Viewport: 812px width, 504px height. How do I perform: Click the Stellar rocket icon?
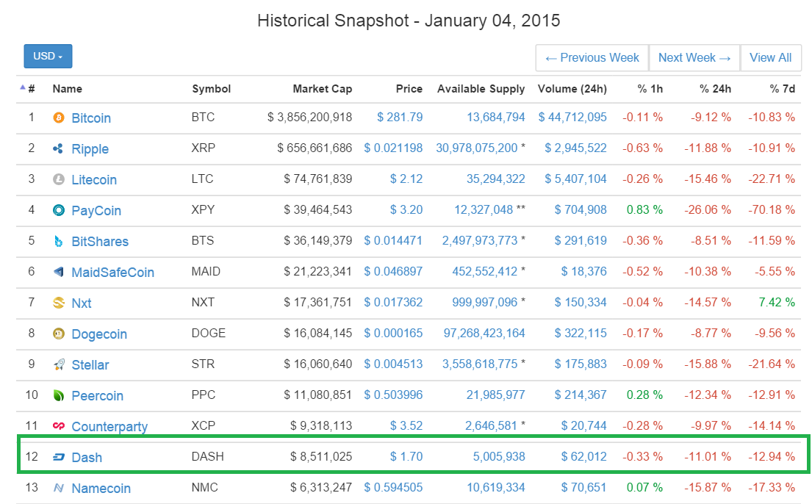point(59,364)
